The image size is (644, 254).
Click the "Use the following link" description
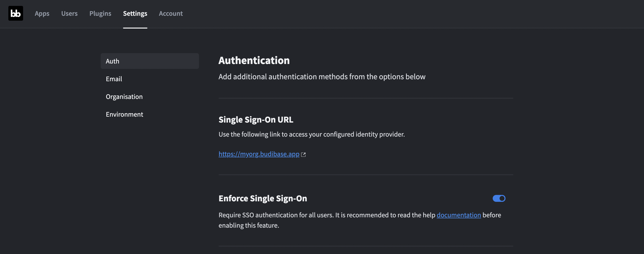[311, 135]
